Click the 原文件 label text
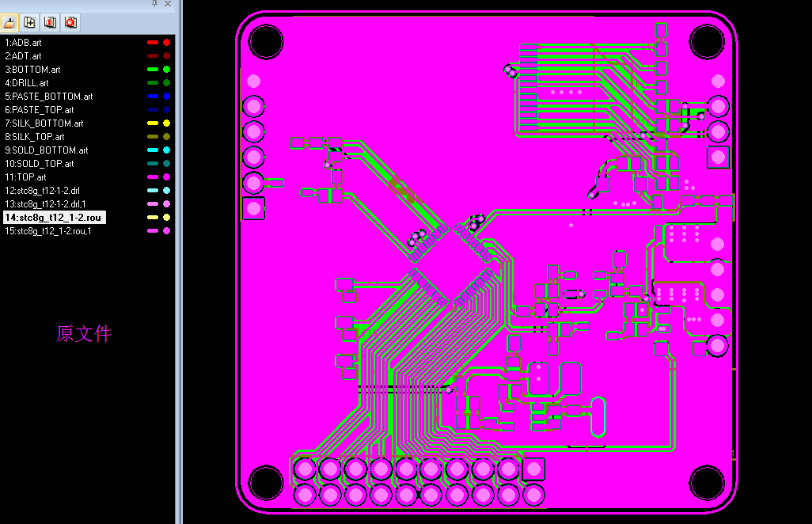This screenshot has width=812, height=524. point(84,334)
